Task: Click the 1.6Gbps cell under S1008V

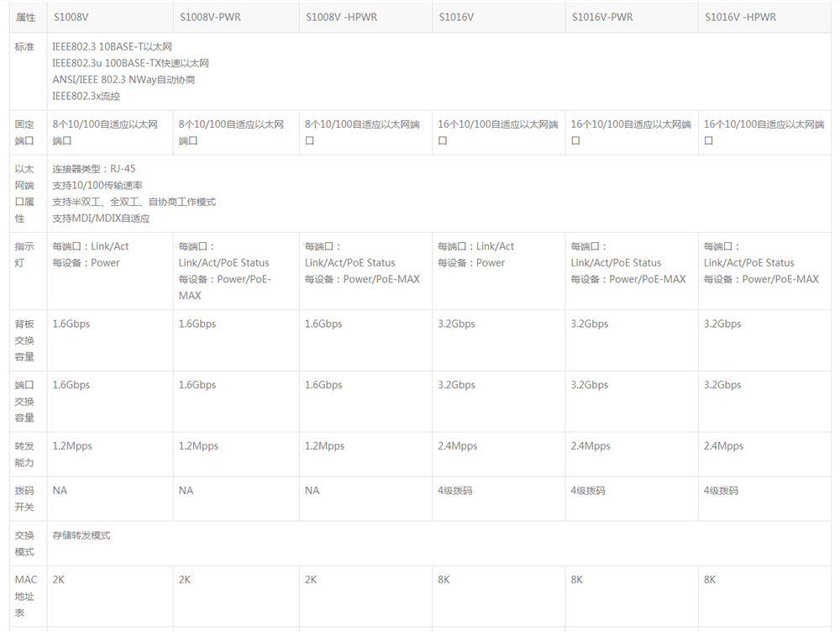Action: [x=71, y=323]
